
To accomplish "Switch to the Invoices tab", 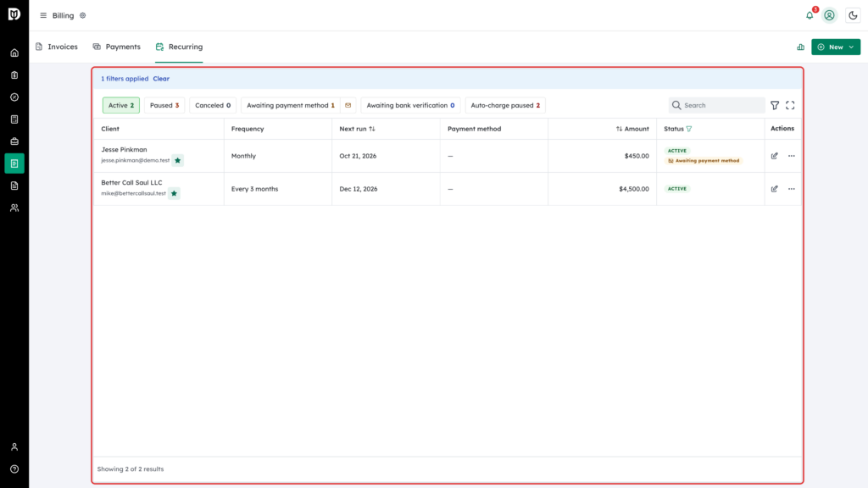I will 57,47.
